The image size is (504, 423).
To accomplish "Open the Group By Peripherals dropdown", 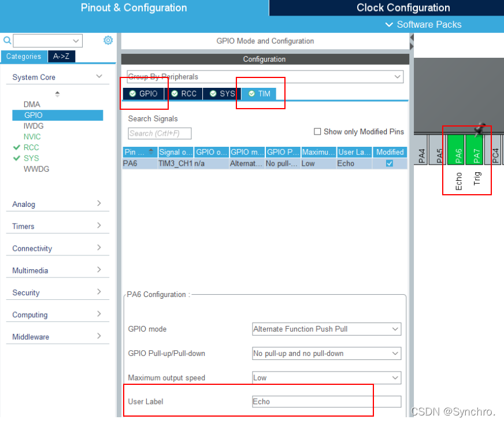I will coord(397,77).
